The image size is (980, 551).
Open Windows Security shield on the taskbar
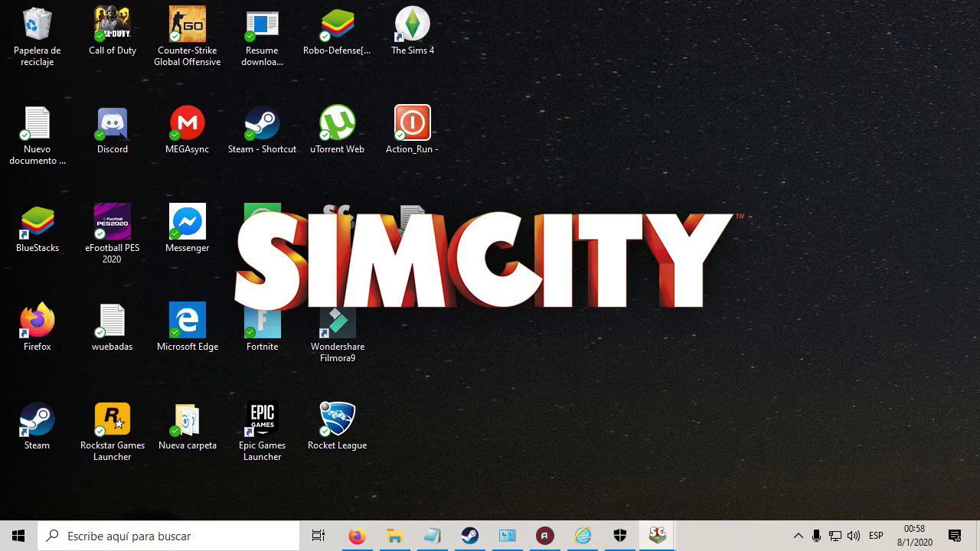tap(620, 536)
